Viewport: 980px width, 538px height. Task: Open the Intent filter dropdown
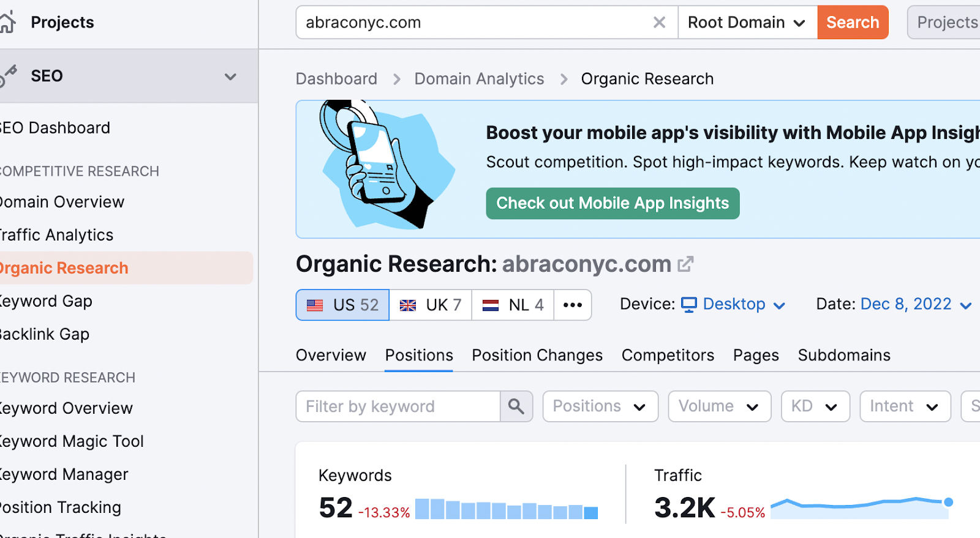pos(905,406)
